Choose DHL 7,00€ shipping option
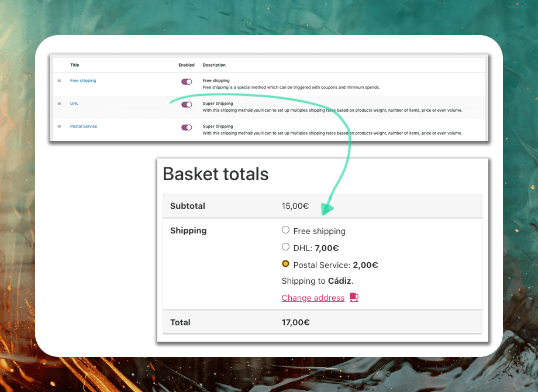This screenshot has height=392, width=538. click(x=286, y=247)
